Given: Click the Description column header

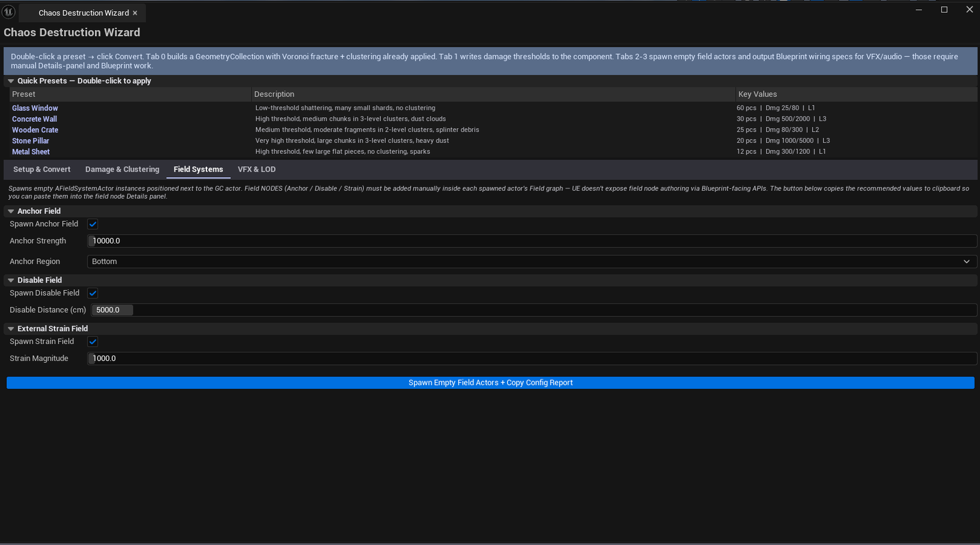Looking at the screenshot, I should [x=493, y=94].
